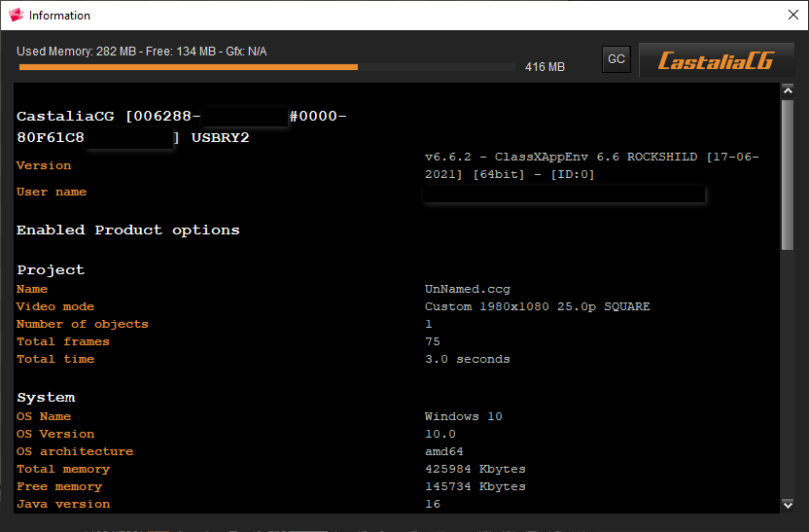This screenshot has width=809, height=532.
Task: Close the Information window
Action: coord(792,15)
